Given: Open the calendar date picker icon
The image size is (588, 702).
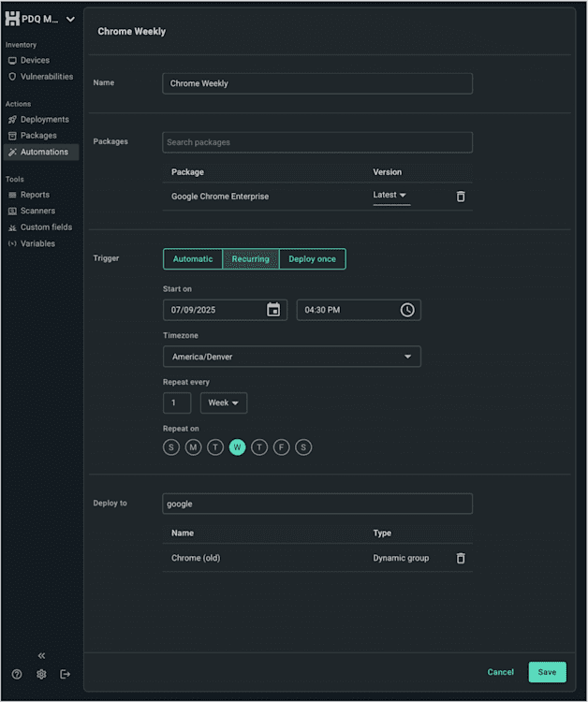Looking at the screenshot, I should point(273,310).
